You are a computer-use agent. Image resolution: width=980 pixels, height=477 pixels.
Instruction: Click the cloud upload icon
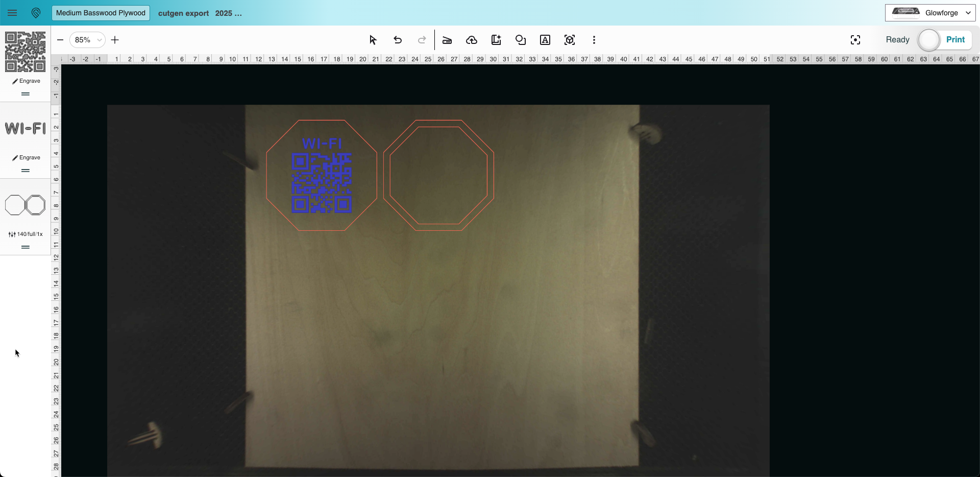point(472,40)
